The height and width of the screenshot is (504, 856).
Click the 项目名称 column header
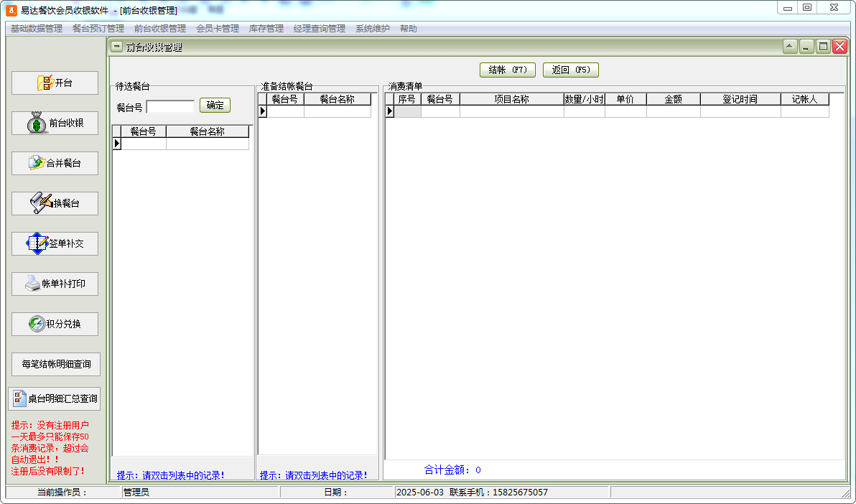tap(511, 100)
